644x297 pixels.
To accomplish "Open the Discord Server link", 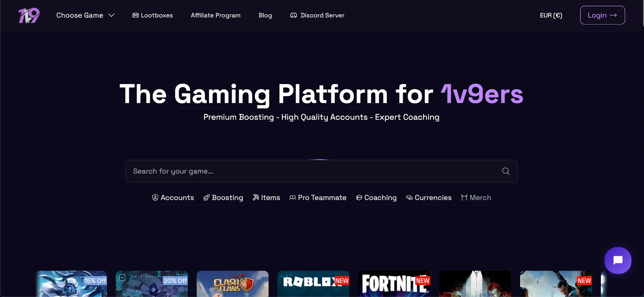I will (317, 15).
